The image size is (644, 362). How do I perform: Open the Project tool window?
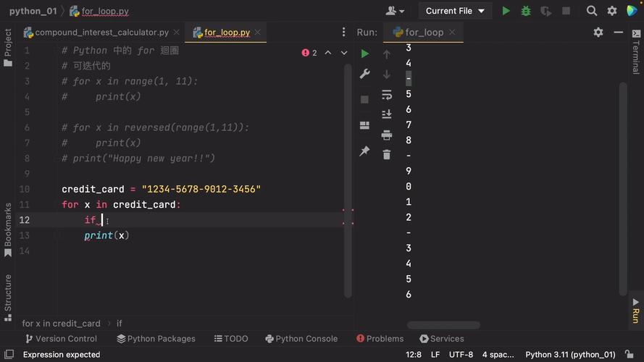[8, 47]
